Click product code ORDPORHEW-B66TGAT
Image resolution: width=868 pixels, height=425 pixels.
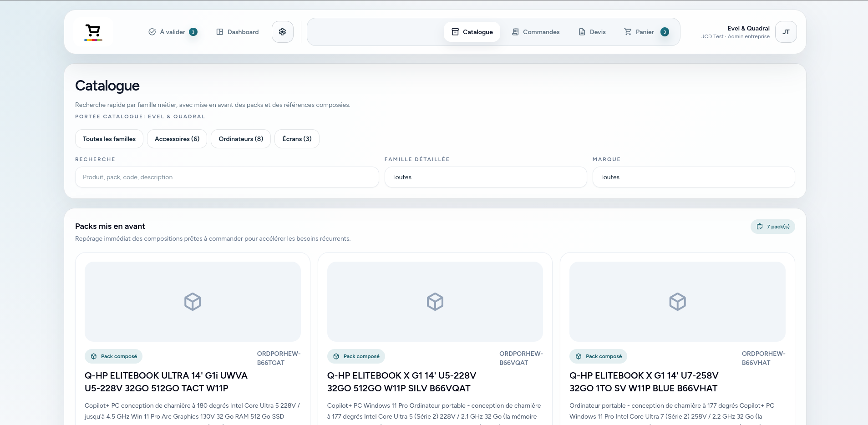[279, 358]
